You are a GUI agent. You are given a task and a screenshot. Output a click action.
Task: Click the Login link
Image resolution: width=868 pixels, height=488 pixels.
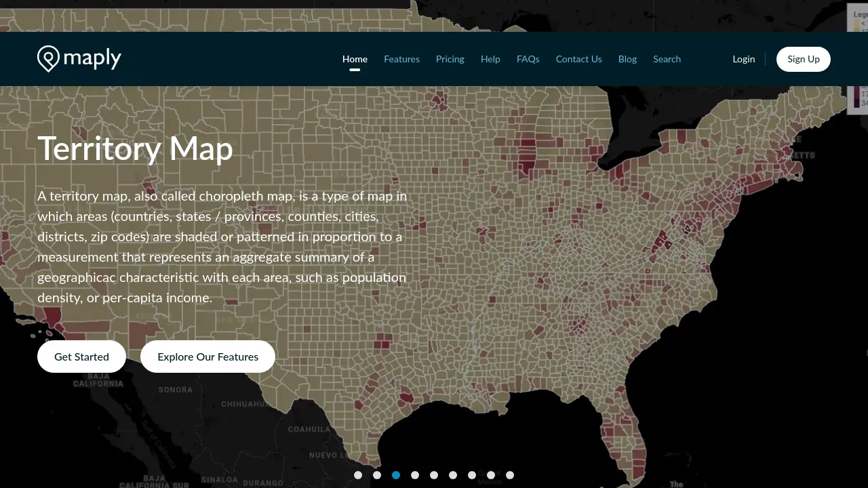click(x=744, y=59)
